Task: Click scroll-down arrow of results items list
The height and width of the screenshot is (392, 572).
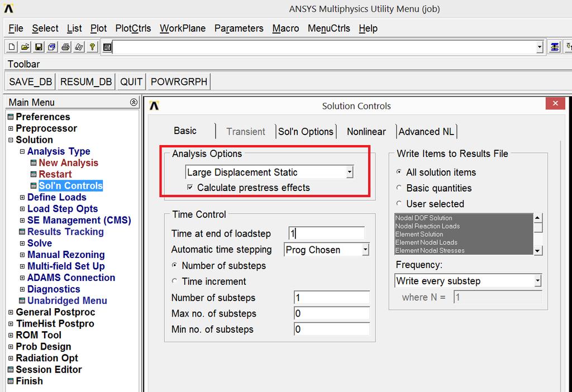Action: [538, 251]
